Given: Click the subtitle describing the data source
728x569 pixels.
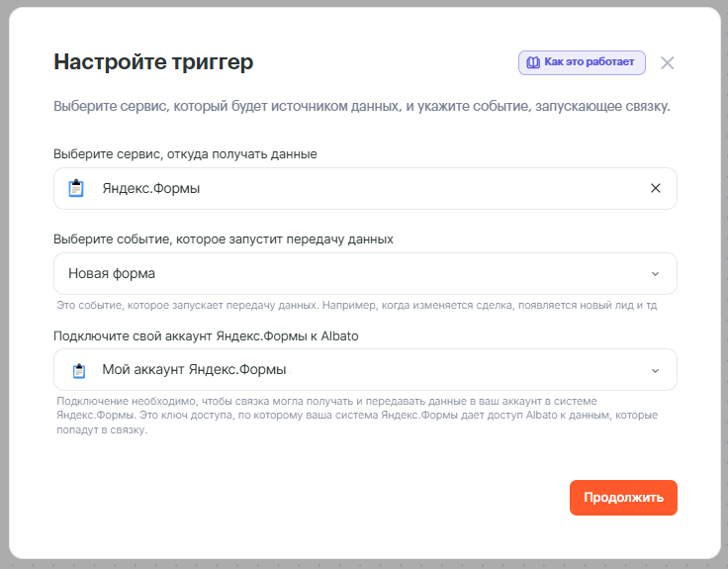Looking at the screenshot, I should pyautogui.click(x=361, y=106).
